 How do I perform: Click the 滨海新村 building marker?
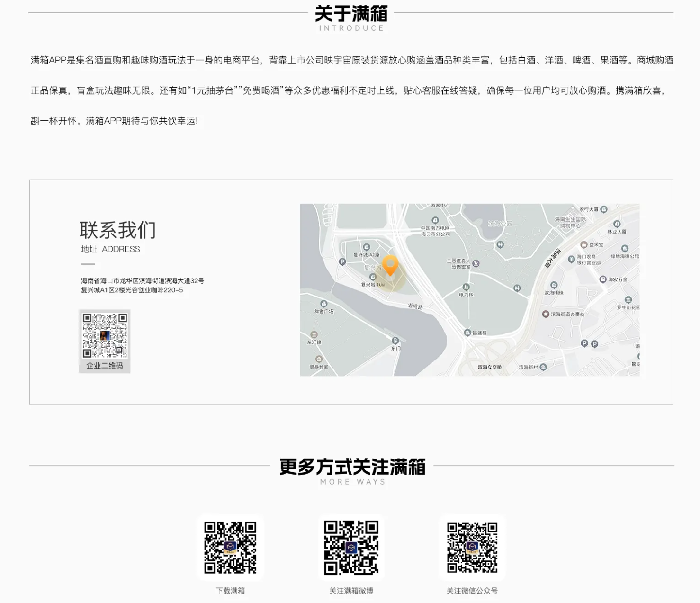[543, 367]
